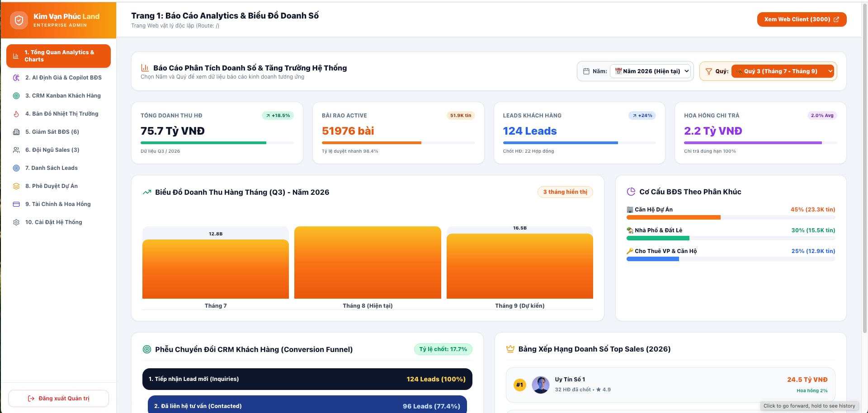Image resolution: width=868 pixels, height=413 pixels.
Task: Click the house emoji beside Nhà Phố & Đất Lẻ
Action: (630, 230)
